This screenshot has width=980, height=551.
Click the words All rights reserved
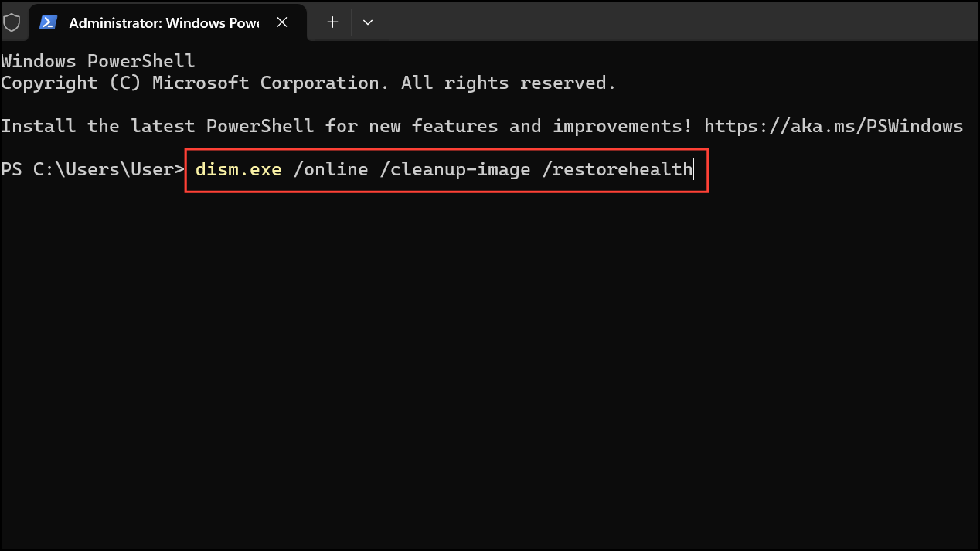pos(509,83)
